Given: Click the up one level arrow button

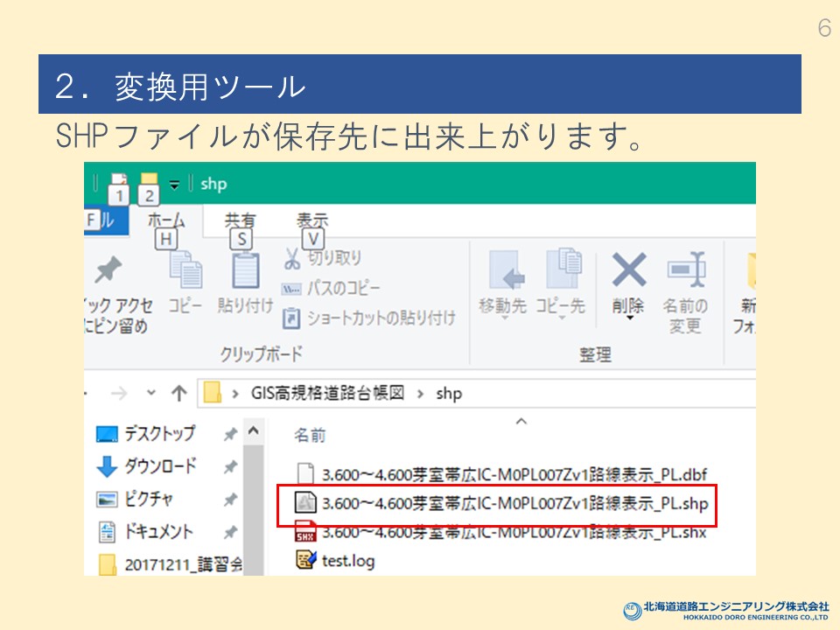Looking at the screenshot, I should click(x=178, y=394).
